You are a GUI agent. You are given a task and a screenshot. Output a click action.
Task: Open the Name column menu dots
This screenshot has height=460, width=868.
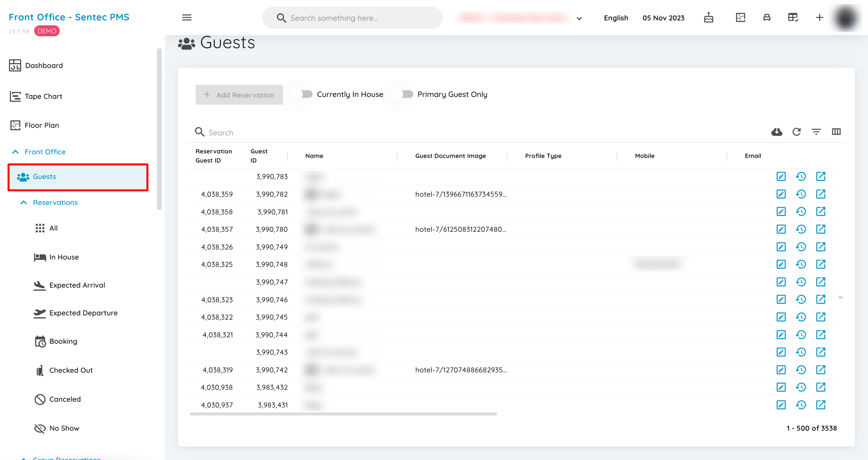[x=397, y=156]
